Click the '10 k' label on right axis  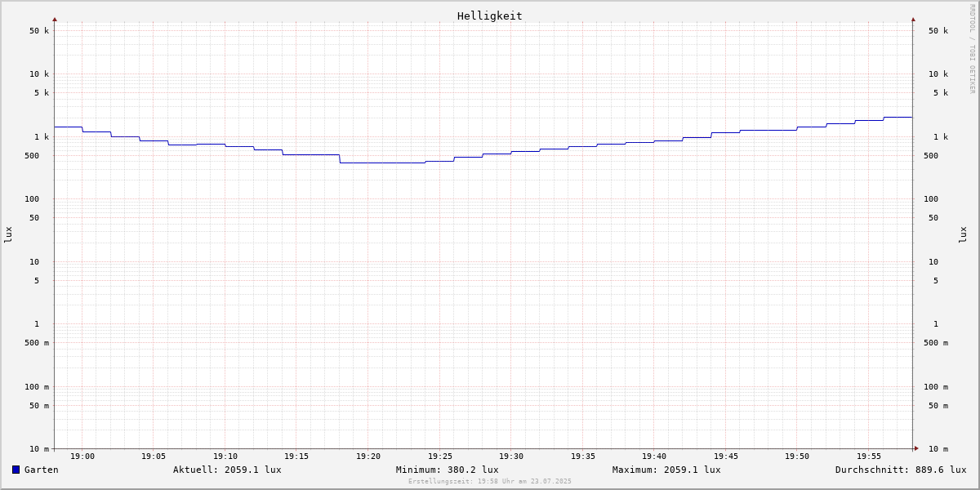click(x=938, y=74)
